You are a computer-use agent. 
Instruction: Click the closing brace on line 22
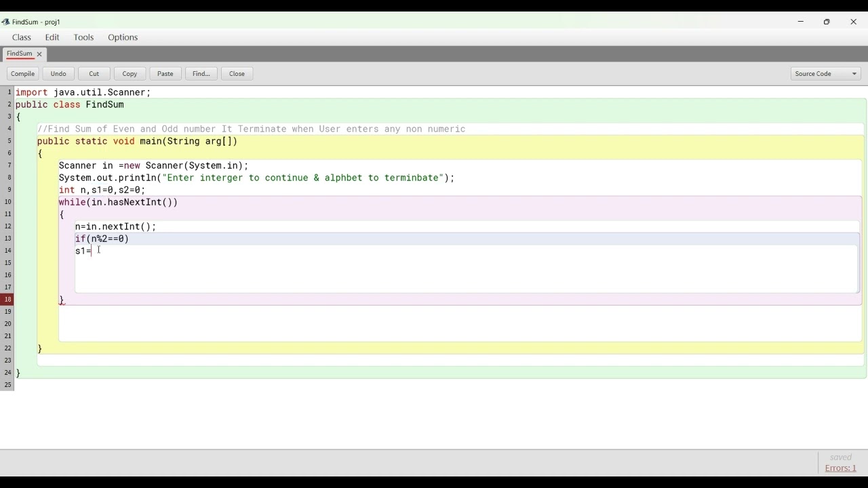[x=40, y=348]
